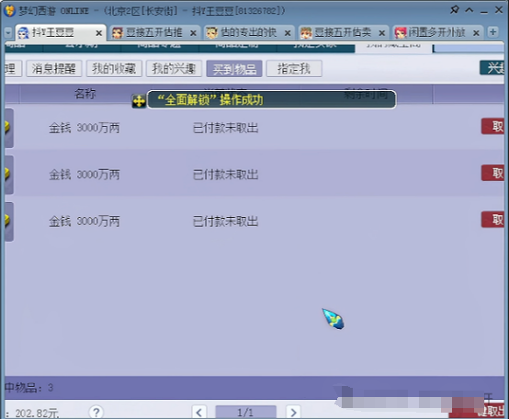
Task: Click the 闲置多开外放 tab avatar icon
Action: pos(401,33)
